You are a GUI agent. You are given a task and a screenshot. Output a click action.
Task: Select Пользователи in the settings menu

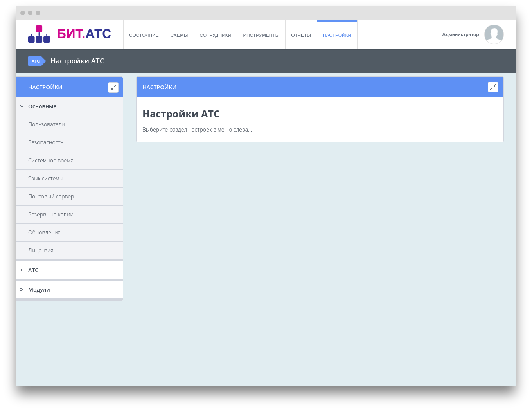[x=47, y=124]
